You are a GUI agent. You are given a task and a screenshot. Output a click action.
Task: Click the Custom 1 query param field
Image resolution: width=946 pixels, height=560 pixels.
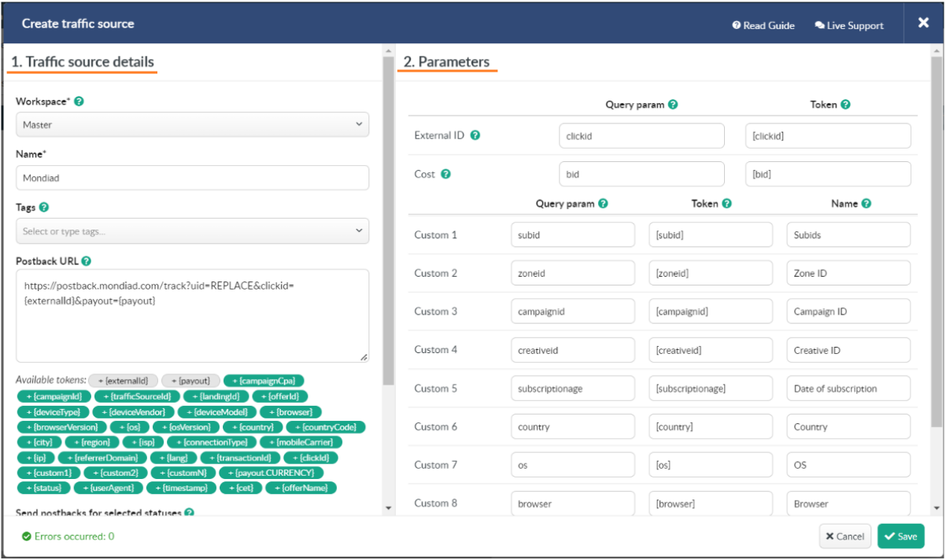(x=572, y=235)
